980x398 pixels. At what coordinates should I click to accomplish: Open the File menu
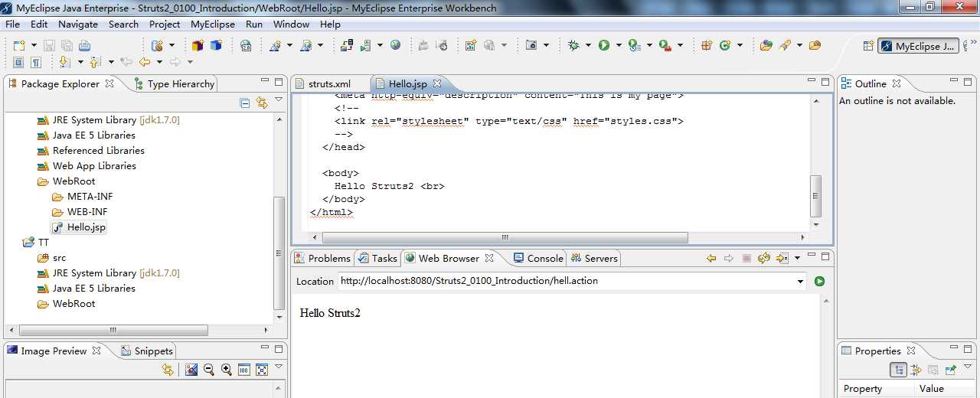point(12,24)
